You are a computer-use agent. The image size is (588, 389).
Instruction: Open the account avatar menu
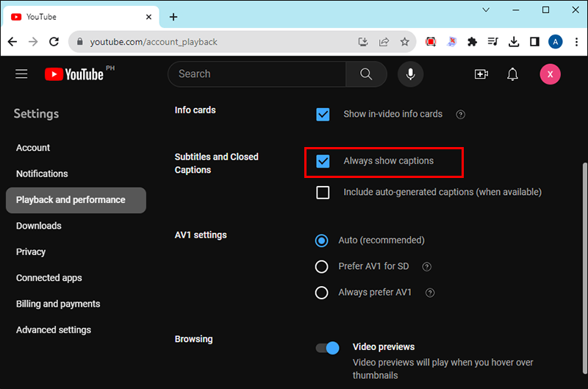coord(550,74)
